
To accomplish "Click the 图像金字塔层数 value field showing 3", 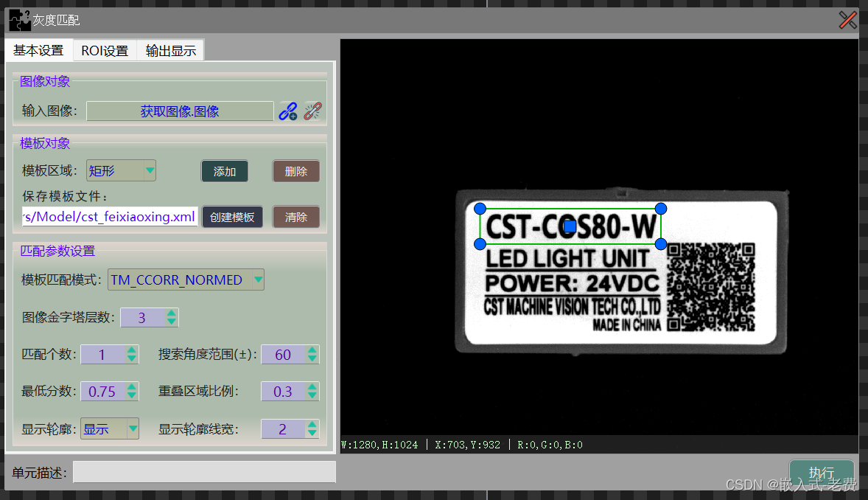I will 143,318.
